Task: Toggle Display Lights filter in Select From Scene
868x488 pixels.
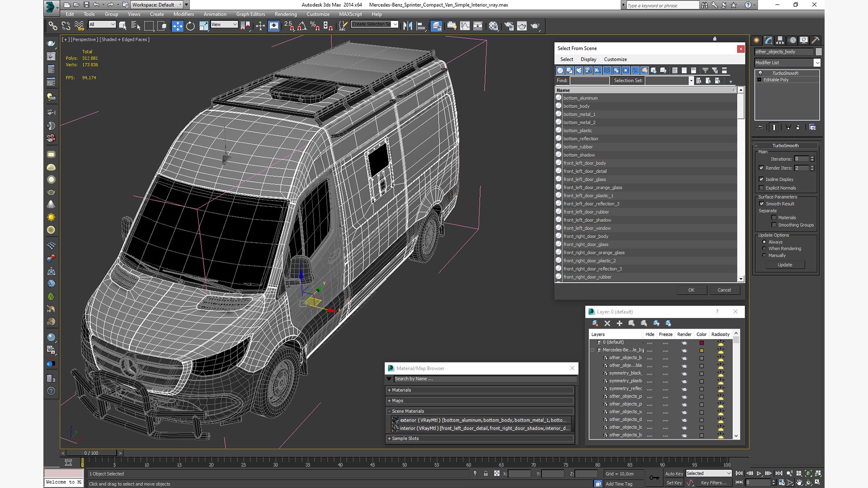Action: (579, 70)
